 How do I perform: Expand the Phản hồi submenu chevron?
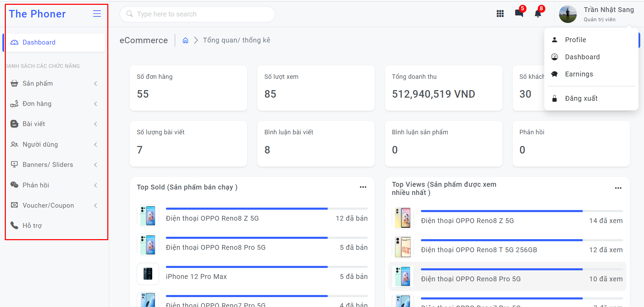pyautogui.click(x=96, y=185)
